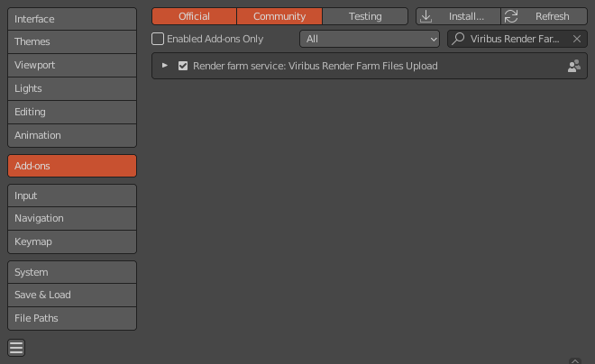Switch to the Interface preferences tab
Screen dimensions: 595x364
click(72, 19)
